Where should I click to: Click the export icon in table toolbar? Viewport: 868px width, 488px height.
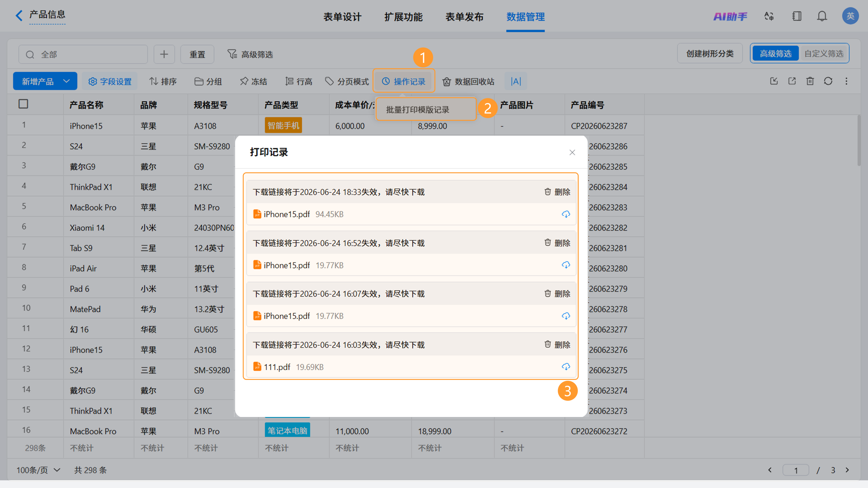[792, 81]
